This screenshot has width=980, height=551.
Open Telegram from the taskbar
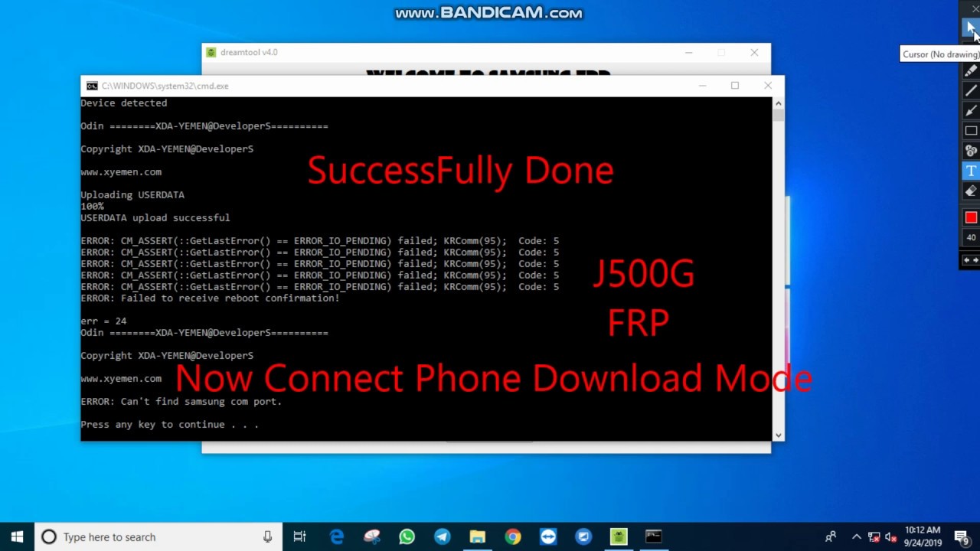pyautogui.click(x=442, y=537)
